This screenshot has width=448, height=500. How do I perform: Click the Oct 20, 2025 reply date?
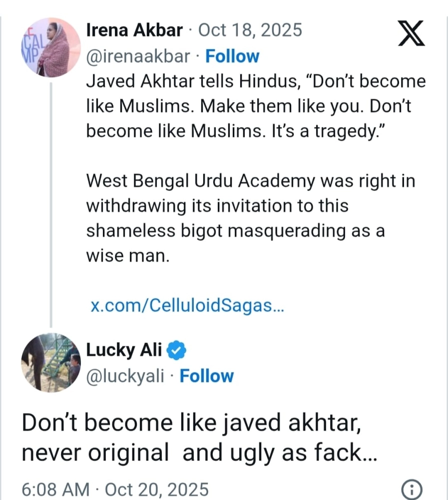pos(158,488)
